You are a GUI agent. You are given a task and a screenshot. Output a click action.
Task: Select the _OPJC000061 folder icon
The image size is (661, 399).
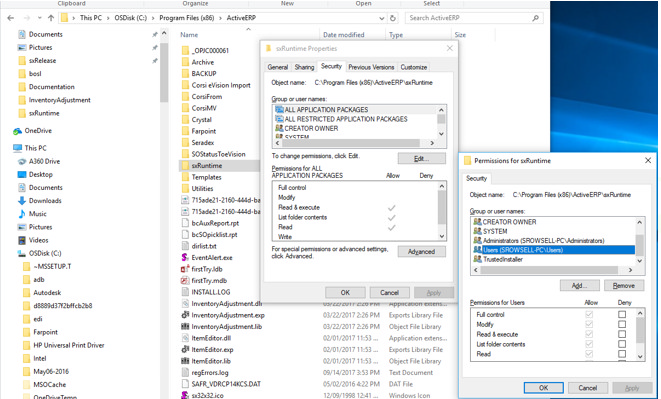(x=185, y=51)
